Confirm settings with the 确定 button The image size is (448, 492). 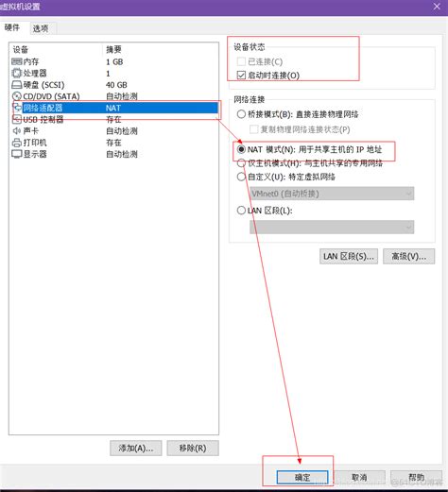(x=302, y=477)
